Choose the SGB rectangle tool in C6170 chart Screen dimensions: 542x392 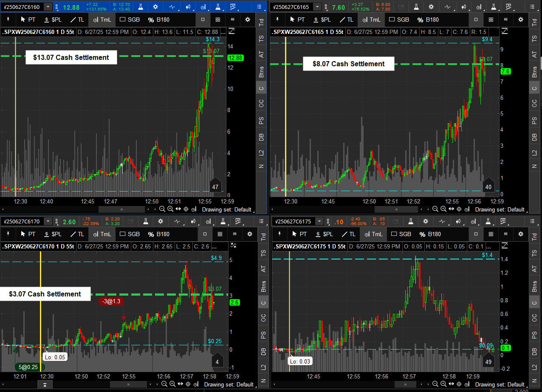[x=130, y=234]
